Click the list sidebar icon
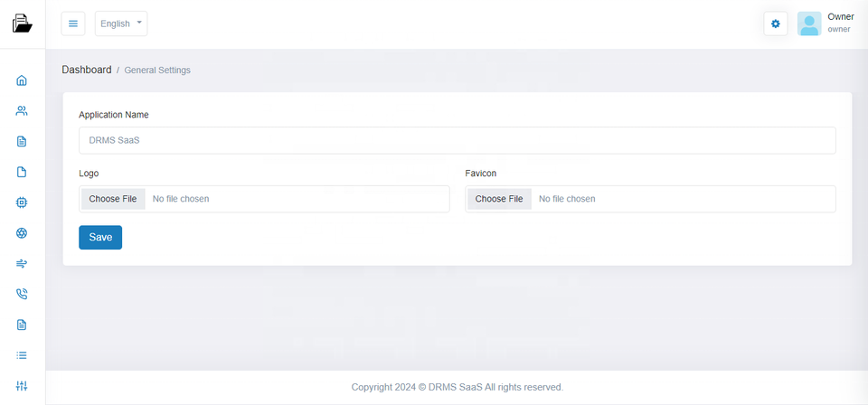868x405 pixels. point(22,355)
